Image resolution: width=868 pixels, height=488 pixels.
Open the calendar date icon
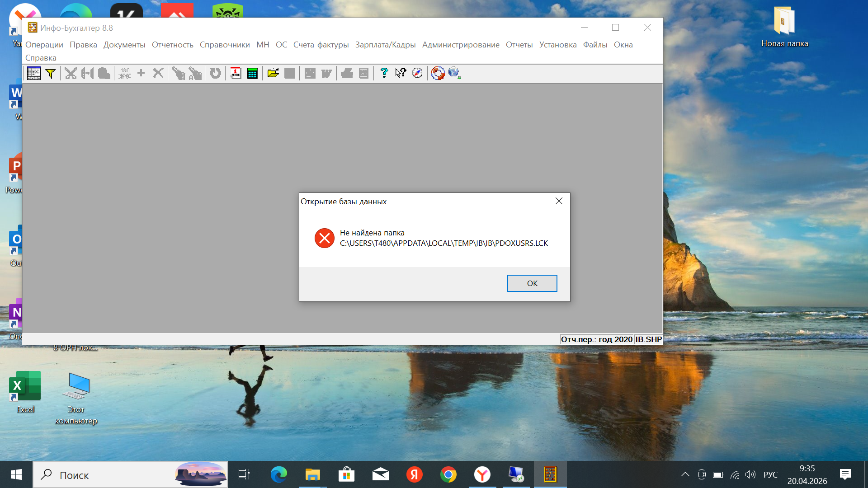coord(236,73)
